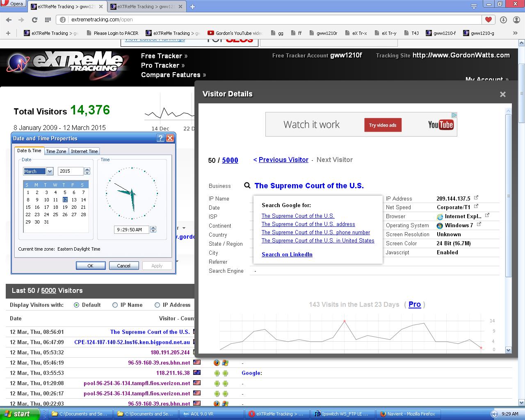Viewport: 525px width, 420px height.
Task: Open the month dropdown showing March
Action: click(50, 171)
